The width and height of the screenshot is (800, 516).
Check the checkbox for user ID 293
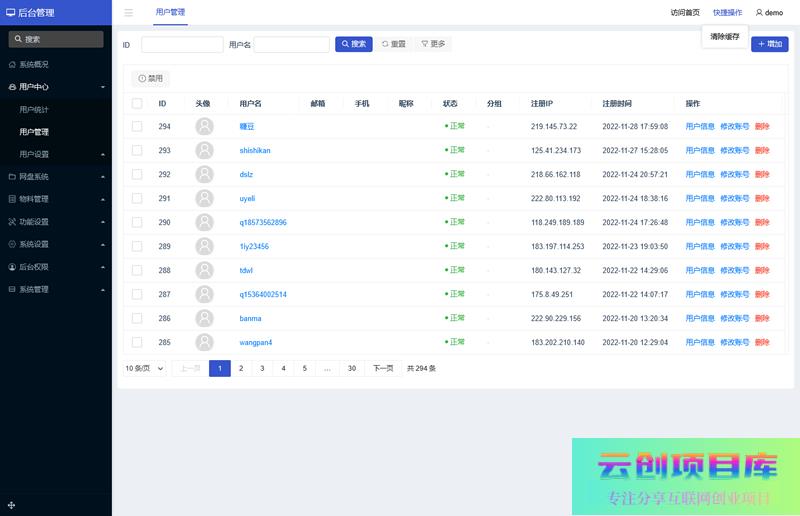(137, 150)
